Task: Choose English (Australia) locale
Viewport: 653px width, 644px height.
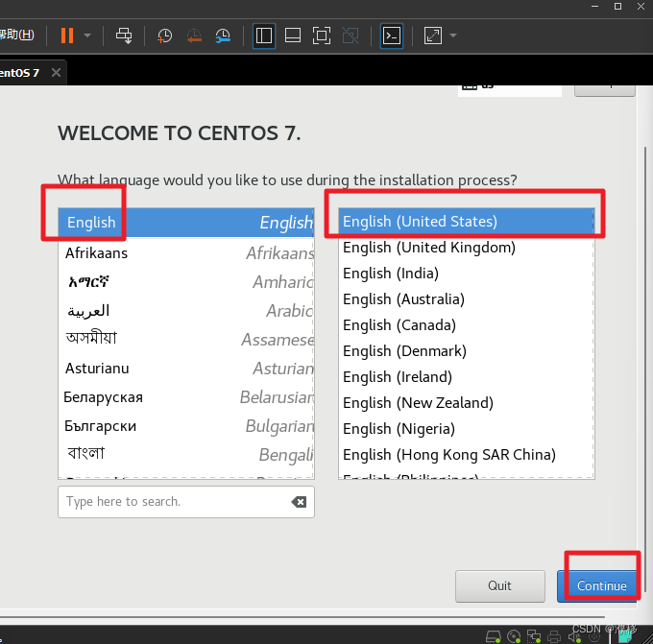Action: (467, 298)
